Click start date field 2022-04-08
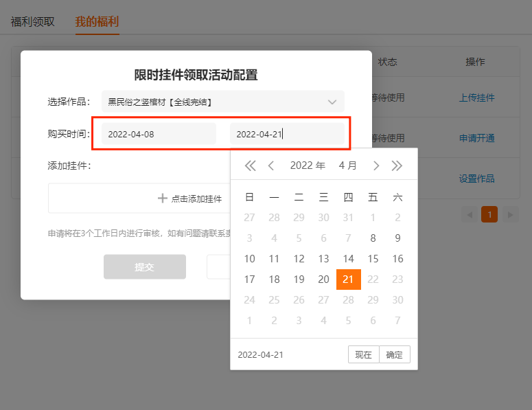Image resolution: width=532 pixels, height=410 pixels. (159, 135)
